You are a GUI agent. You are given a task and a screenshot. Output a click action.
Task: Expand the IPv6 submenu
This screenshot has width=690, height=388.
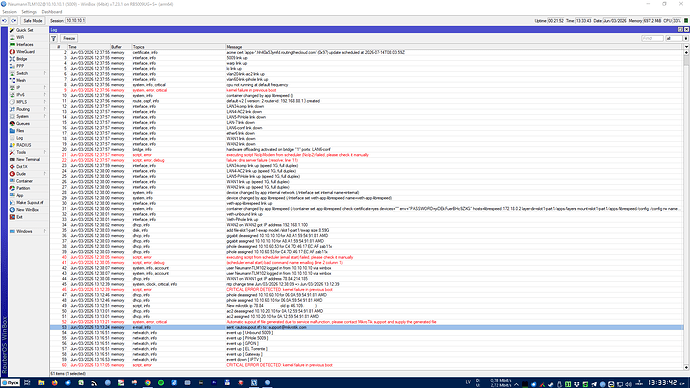tap(28, 95)
